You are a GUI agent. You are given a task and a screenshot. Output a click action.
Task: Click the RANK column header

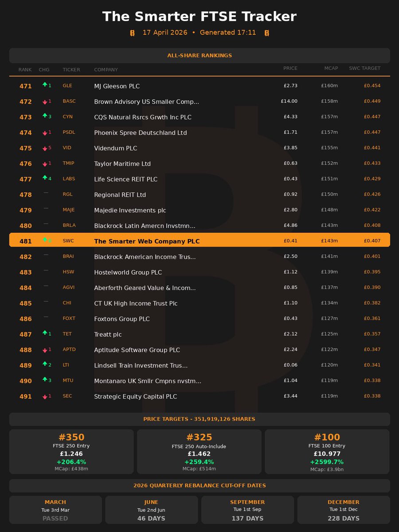point(25,70)
